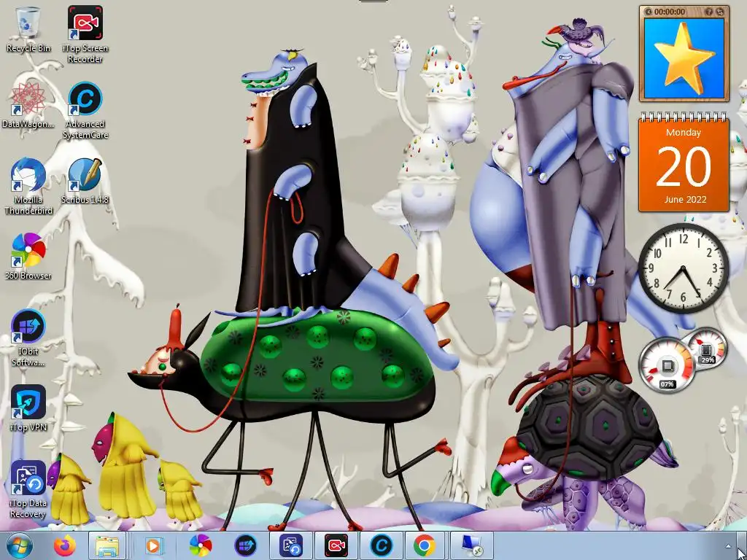The width and height of the screenshot is (747, 560).
Task: Switch to iTop Data Recovery taskbar button
Action: click(x=291, y=545)
